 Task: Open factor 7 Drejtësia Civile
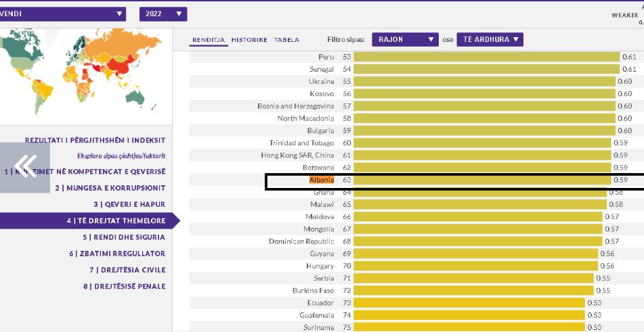pyautogui.click(x=127, y=270)
